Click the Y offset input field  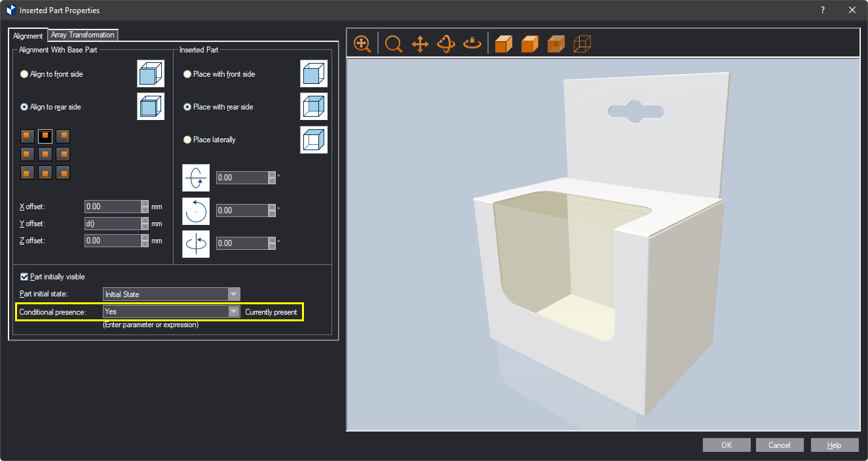tap(113, 224)
